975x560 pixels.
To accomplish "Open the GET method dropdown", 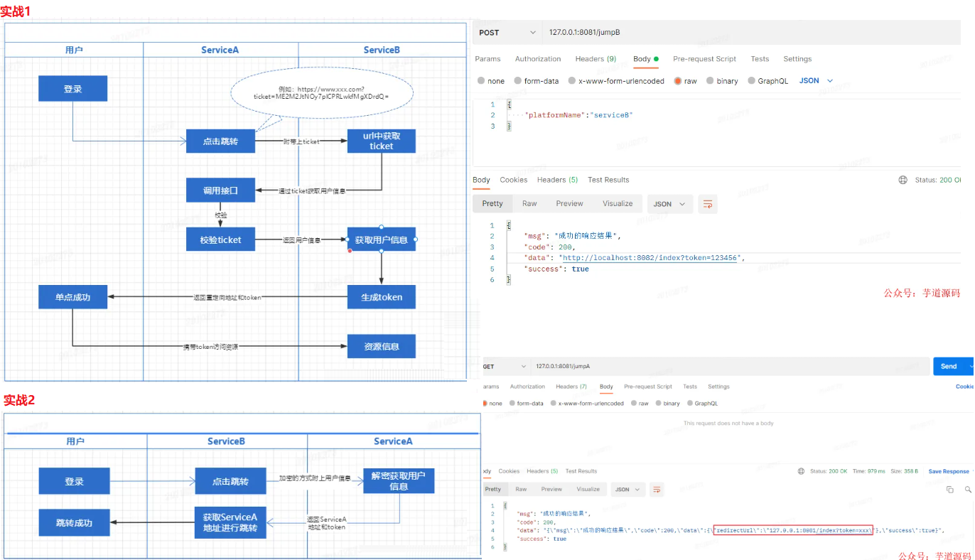I will tap(506, 366).
